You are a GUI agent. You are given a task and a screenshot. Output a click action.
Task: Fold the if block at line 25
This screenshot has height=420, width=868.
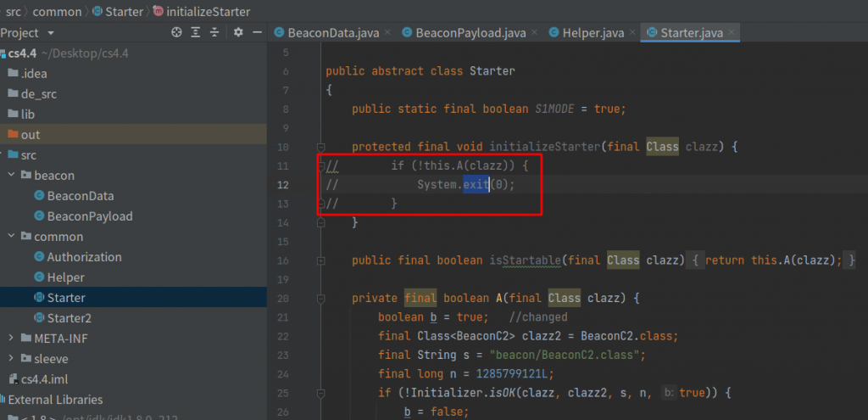click(320, 393)
